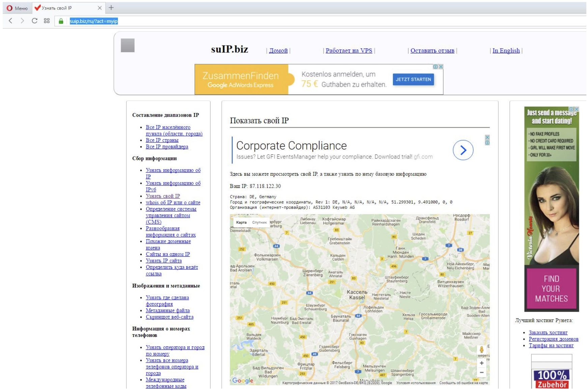Viewport: 587px width, 392px height.
Task: Close the AdWords Express banner ad
Action: tap(441, 67)
